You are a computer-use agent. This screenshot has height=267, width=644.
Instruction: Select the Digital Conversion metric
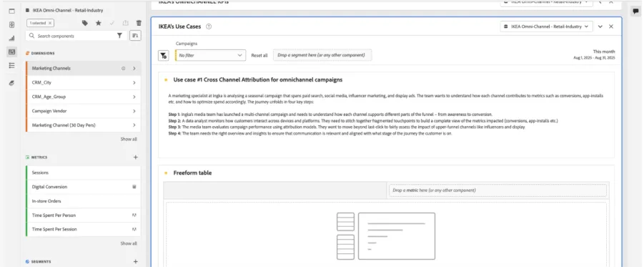coord(84,187)
